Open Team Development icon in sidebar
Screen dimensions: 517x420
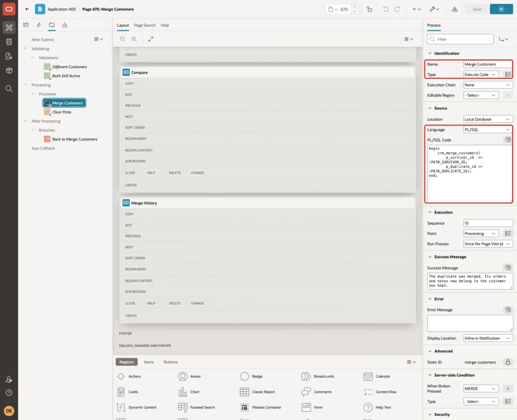click(9, 57)
